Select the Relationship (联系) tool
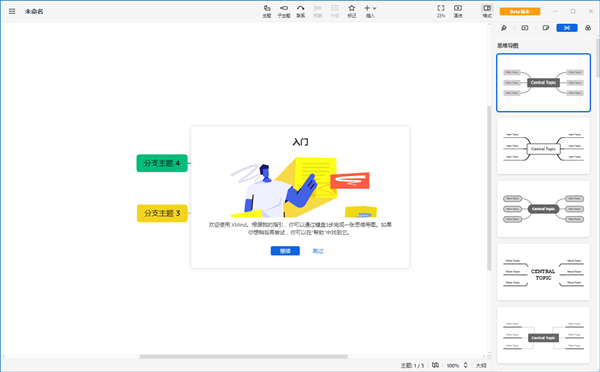The image size is (600, 372). click(301, 11)
